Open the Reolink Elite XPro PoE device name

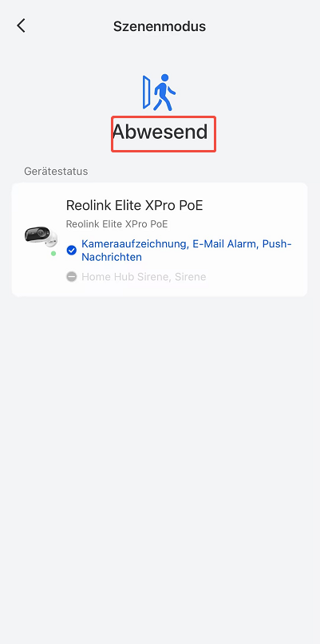tap(134, 205)
